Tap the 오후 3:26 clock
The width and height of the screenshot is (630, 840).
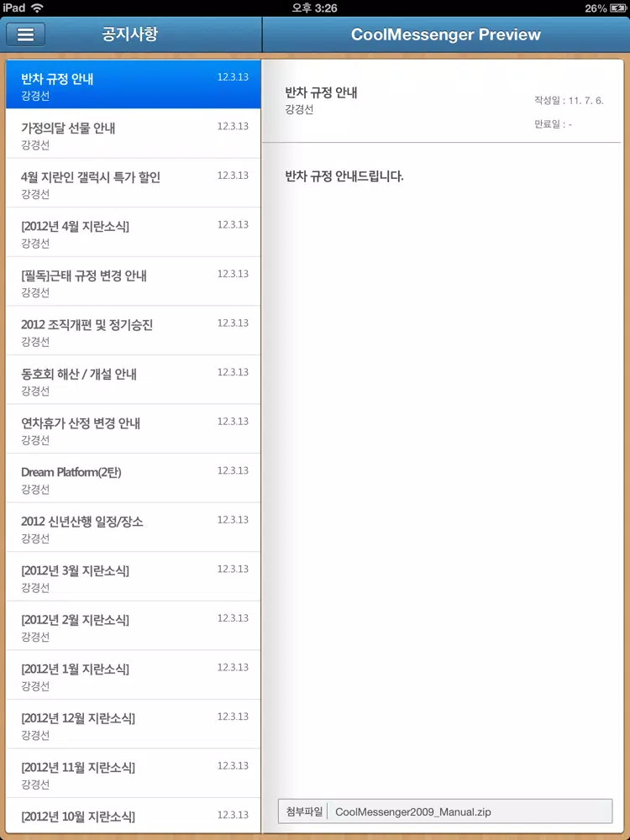(314, 8)
